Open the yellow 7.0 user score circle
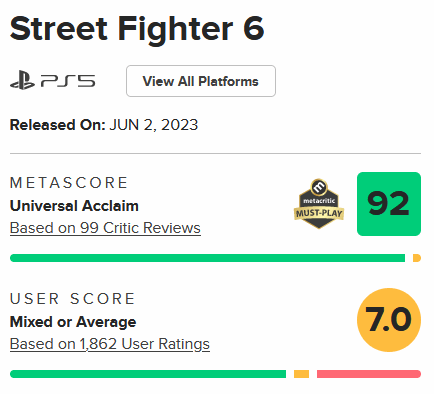 (389, 320)
